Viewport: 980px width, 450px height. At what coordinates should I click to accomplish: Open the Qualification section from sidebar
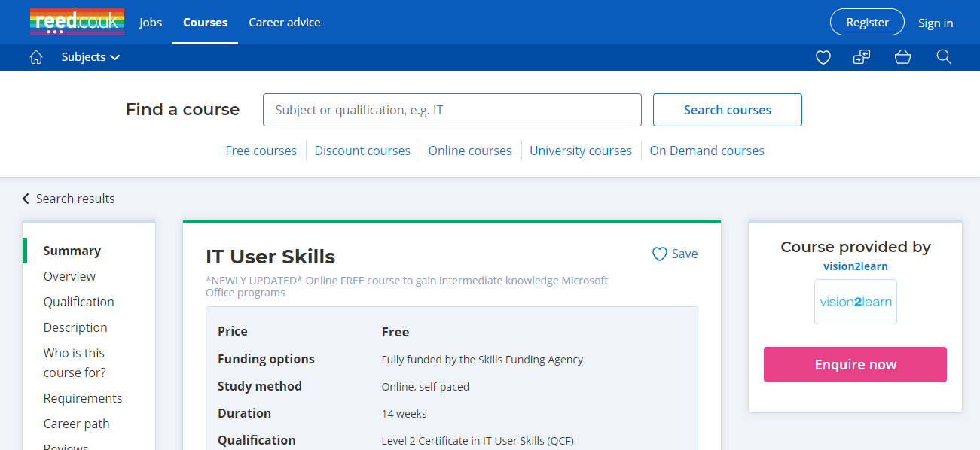point(78,302)
